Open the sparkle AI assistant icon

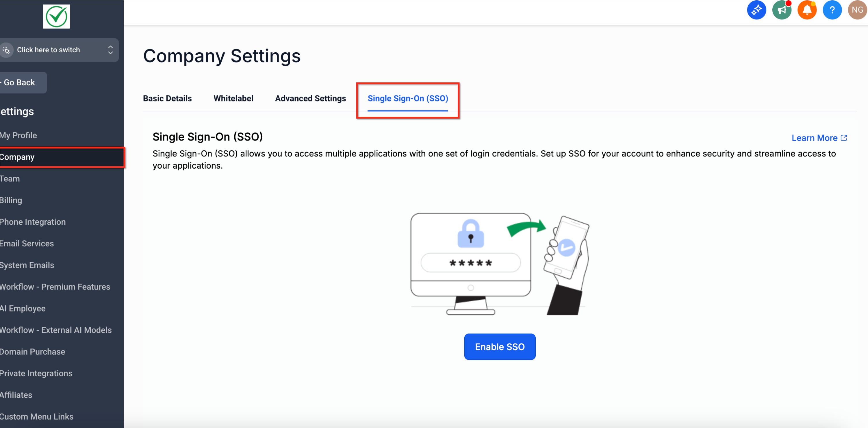click(x=756, y=10)
